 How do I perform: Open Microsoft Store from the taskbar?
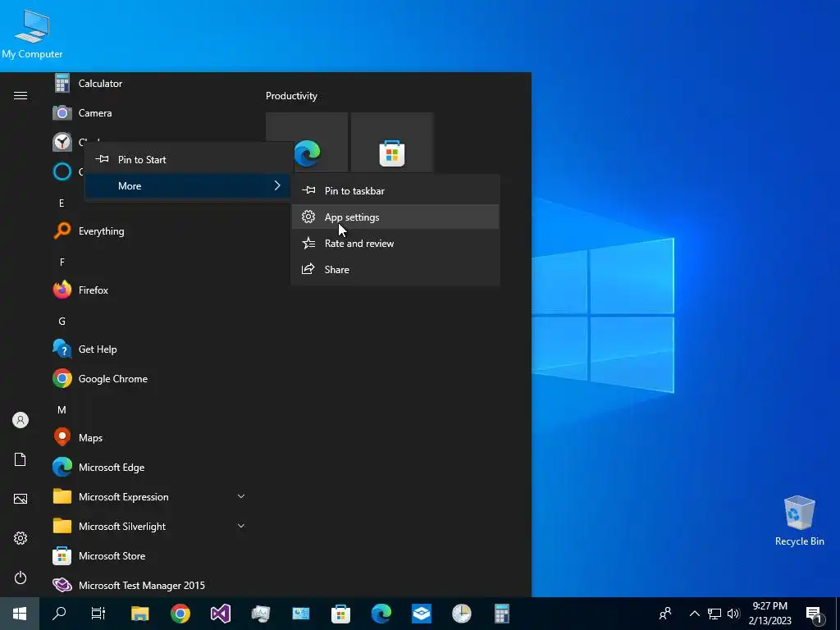tap(340, 614)
